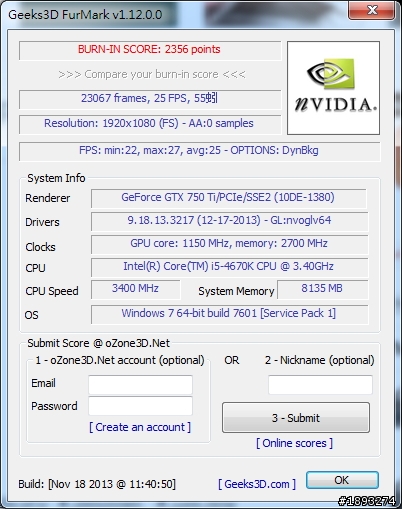Open the Create an account link
402x509 pixels.
coord(140,427)
